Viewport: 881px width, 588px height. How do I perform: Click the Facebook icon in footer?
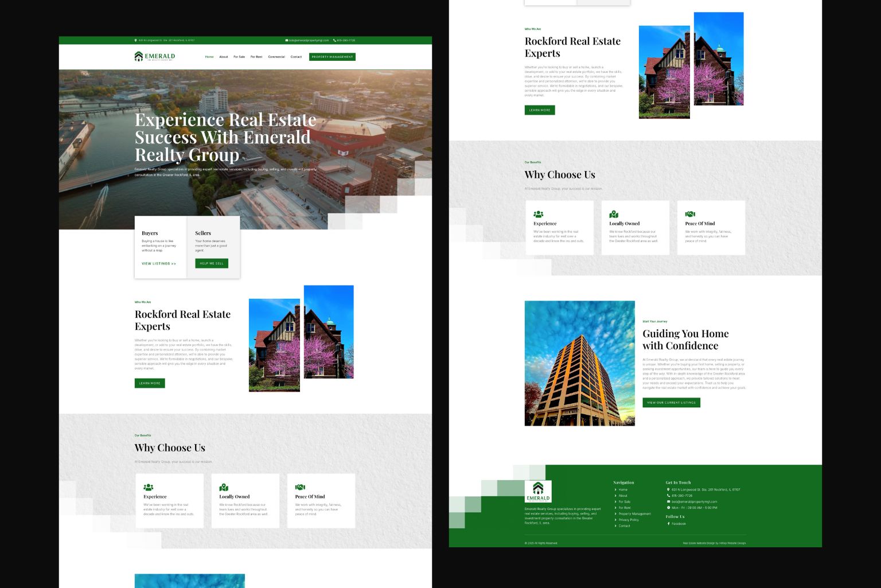(668, 524)
